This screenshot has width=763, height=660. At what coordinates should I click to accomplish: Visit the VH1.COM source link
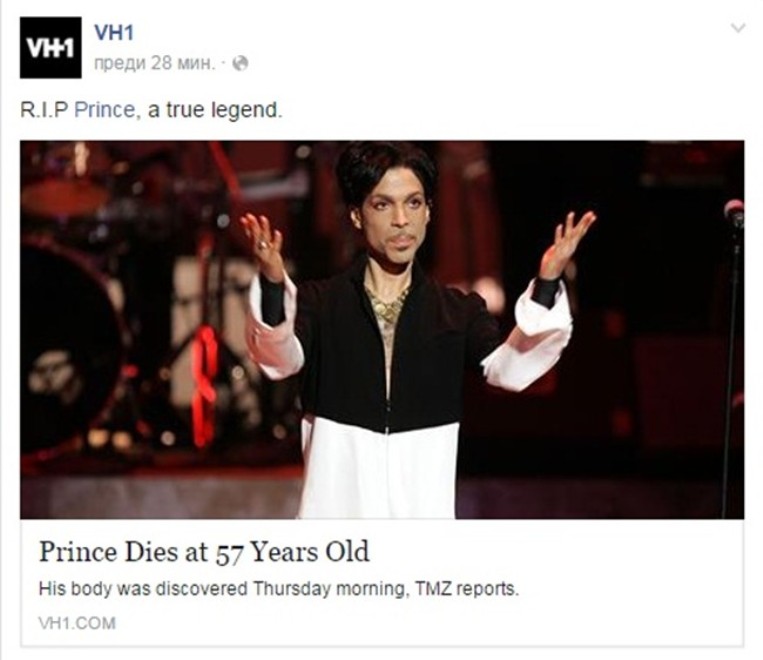click(77, 623)
